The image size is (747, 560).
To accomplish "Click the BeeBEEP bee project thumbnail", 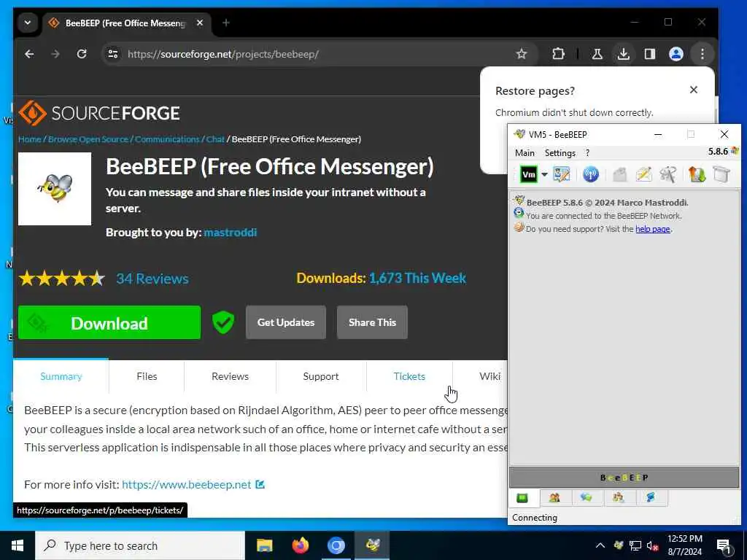I will coord(55,189).
